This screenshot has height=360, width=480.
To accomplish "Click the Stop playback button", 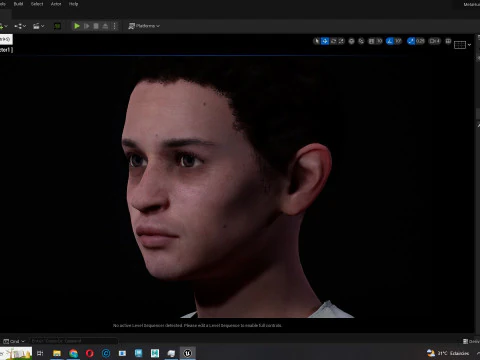I will [x=96, y=26].
